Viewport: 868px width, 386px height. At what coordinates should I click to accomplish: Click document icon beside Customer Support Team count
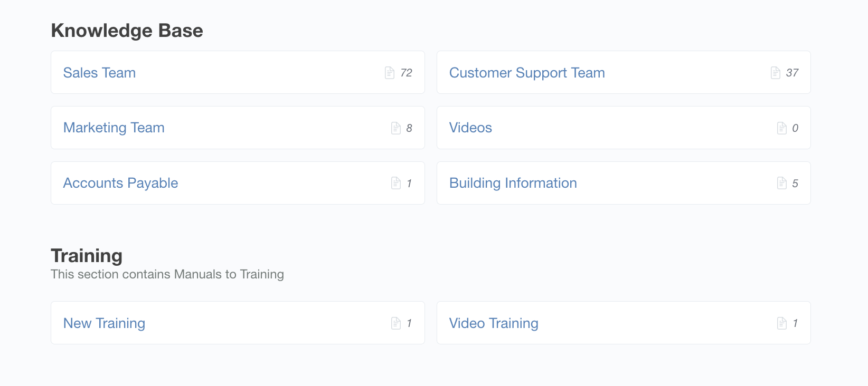click(x=776, y=73)
